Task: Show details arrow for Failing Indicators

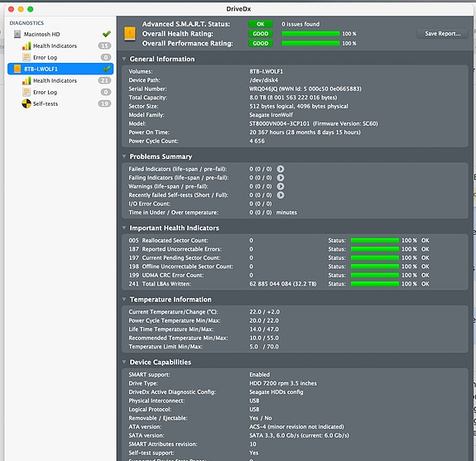Action: (x=281, y=178)
